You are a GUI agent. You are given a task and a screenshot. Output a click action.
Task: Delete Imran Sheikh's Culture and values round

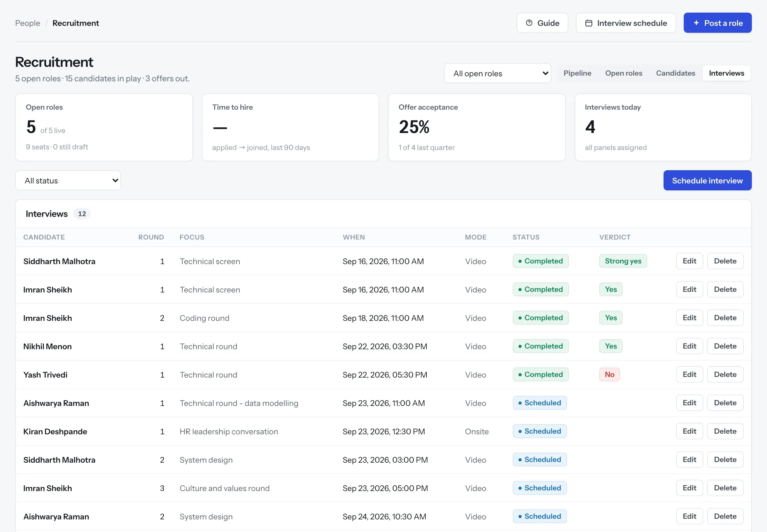point(725,488)
